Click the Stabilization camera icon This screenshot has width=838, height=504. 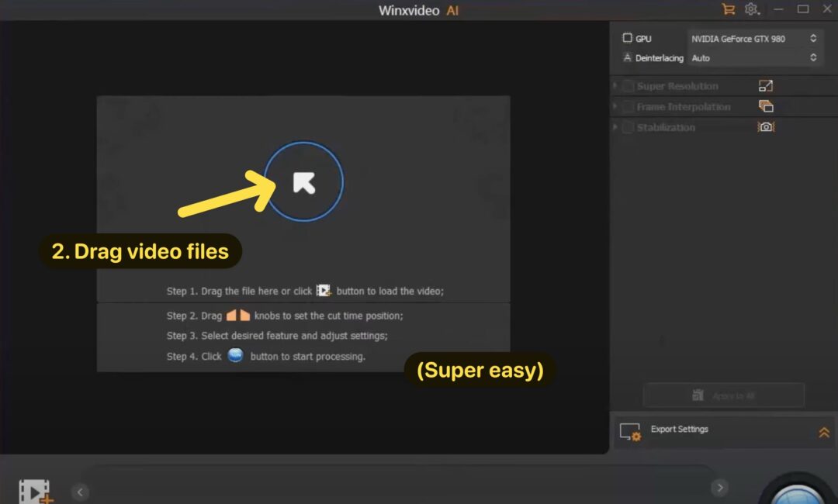(766, 126)
